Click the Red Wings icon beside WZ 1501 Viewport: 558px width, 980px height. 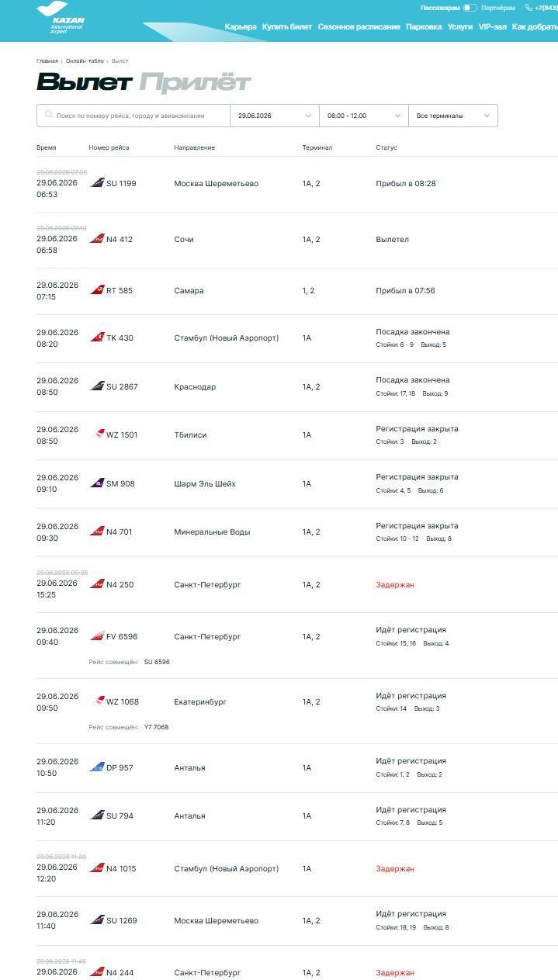pyautogui.click(x=99, y=435)
